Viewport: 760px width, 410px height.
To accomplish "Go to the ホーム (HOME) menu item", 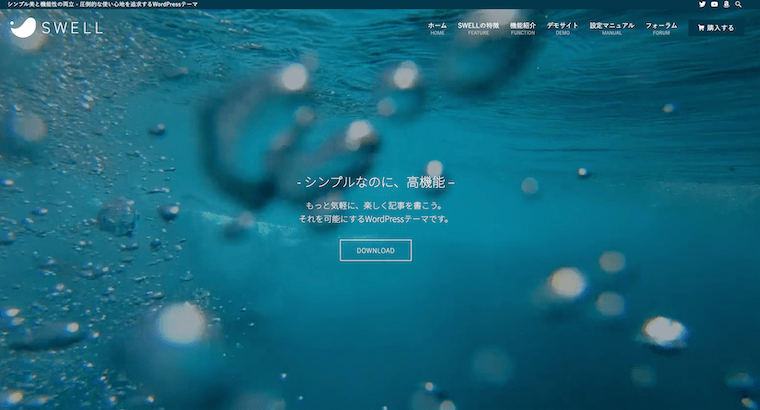I will click(x=437, y=28).
